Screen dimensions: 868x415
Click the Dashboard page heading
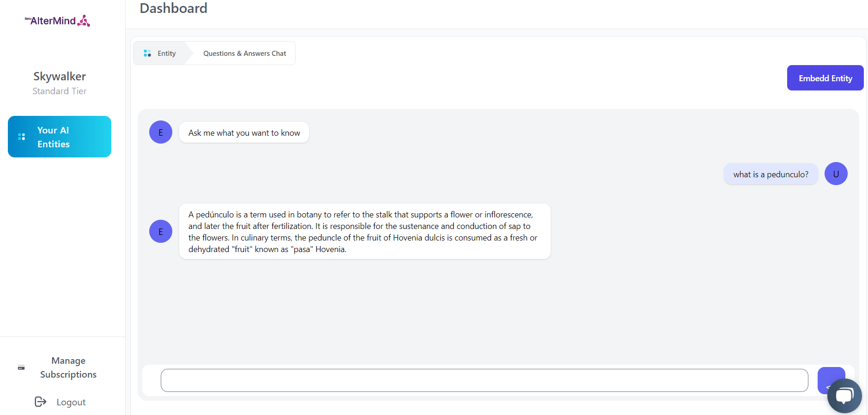coord(173,8)
